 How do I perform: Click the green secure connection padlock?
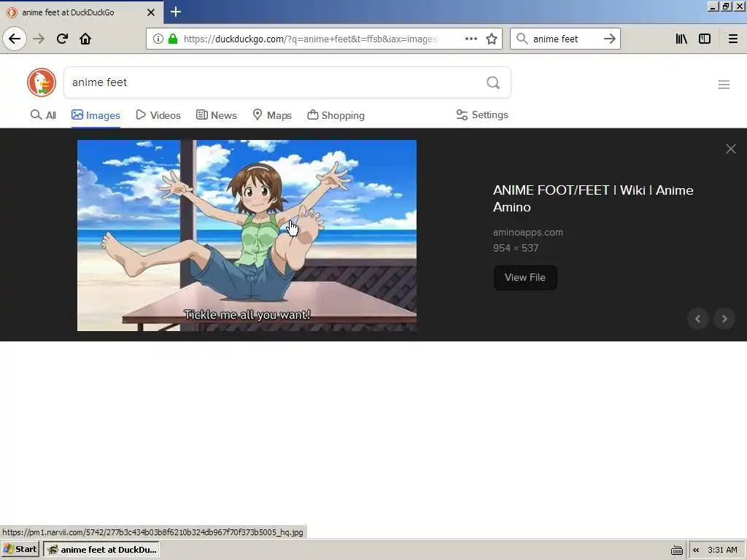pyautogui.click(x=173, y=39)
